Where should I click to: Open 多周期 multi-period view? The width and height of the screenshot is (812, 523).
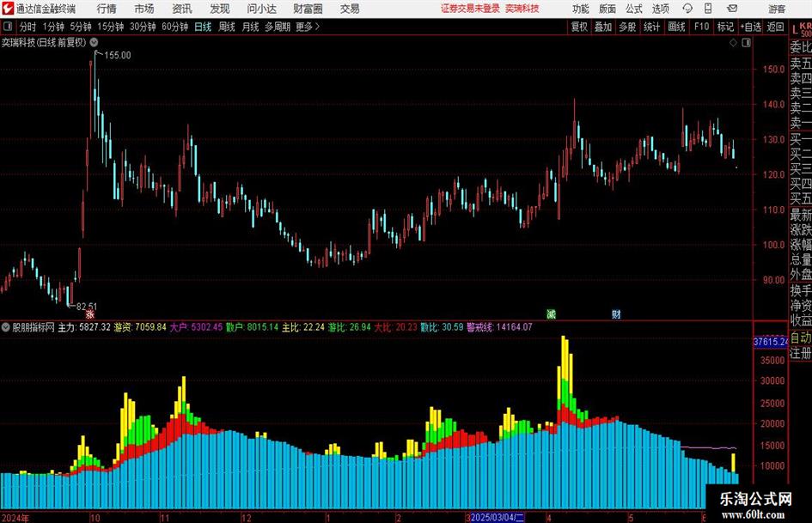click(278, 27)
